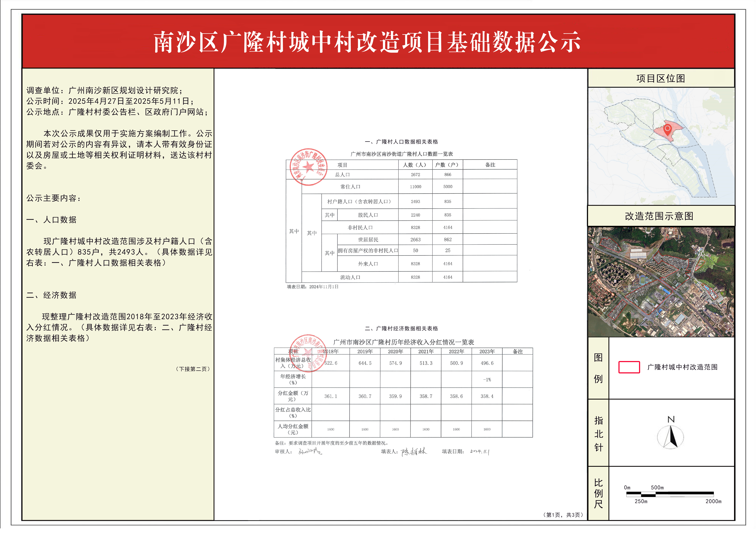The width and height of the screenshot is (756, 535).
Task: Click the 2000m scale label
Action: click(713, 501)
